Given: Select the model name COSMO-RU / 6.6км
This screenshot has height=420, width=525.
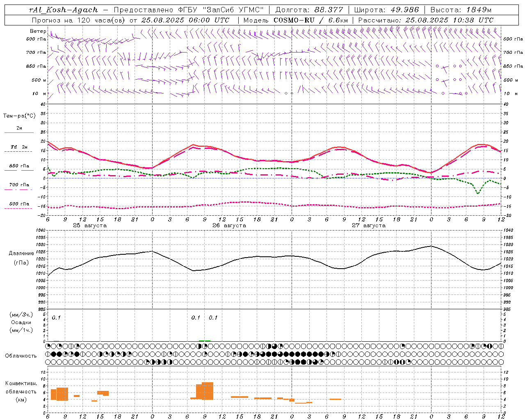Looking at the screenshot, I should click(311, 20).
